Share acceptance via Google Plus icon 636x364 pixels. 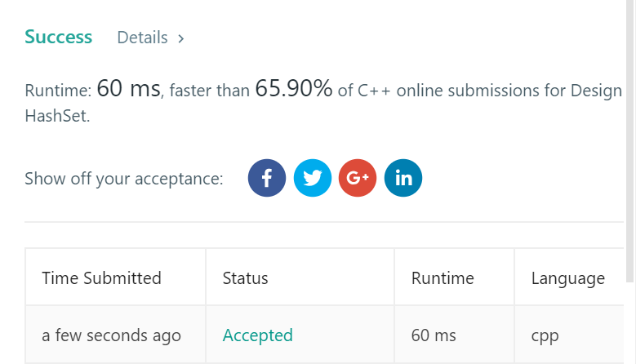358,178
